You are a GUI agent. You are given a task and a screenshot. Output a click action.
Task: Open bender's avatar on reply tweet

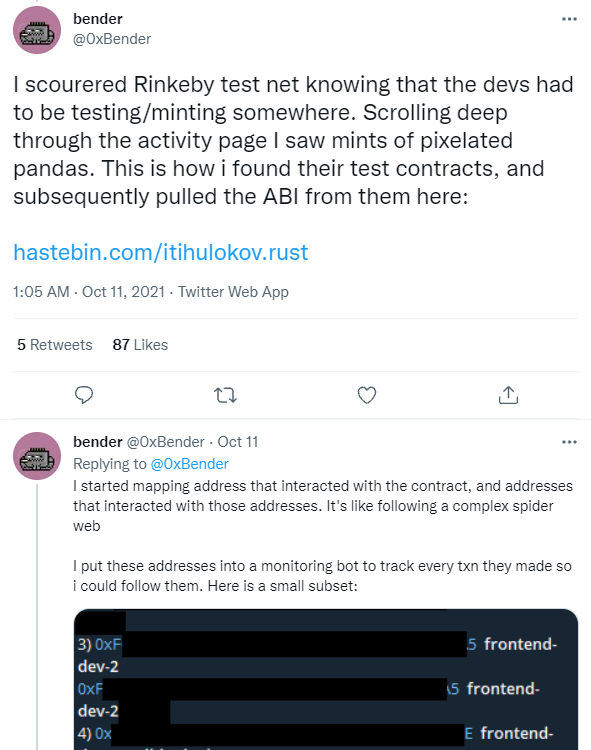tap(37, 456)
